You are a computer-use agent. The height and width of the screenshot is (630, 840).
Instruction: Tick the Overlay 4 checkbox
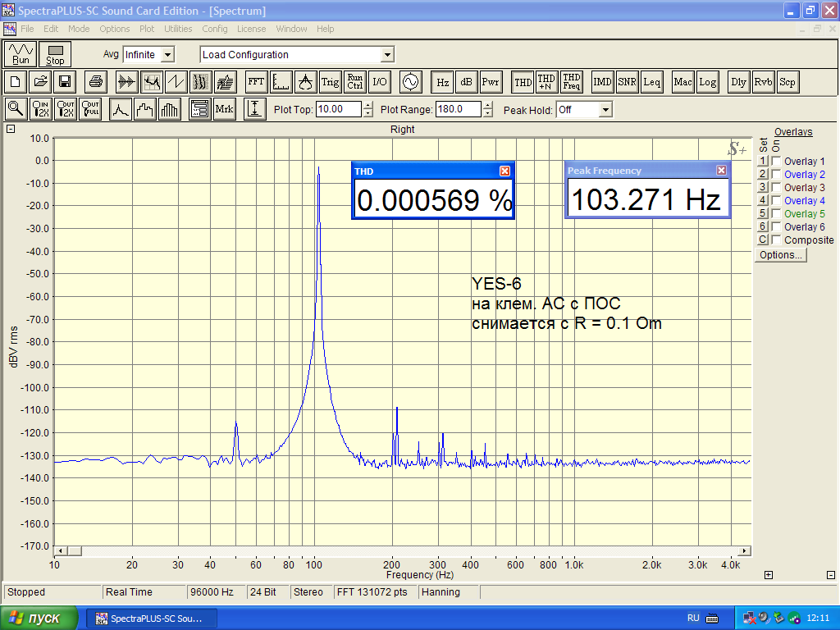click(x=776, y=201)
